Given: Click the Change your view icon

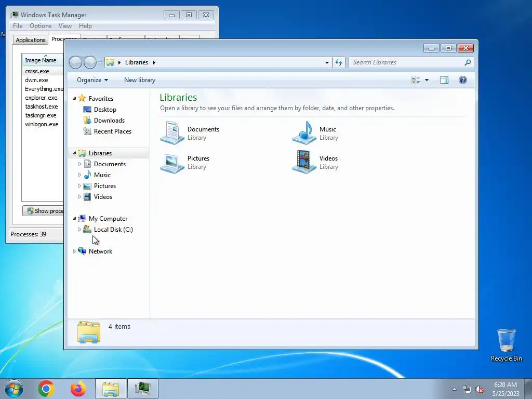Looking at the screenshot, I should tap(416, 80).
